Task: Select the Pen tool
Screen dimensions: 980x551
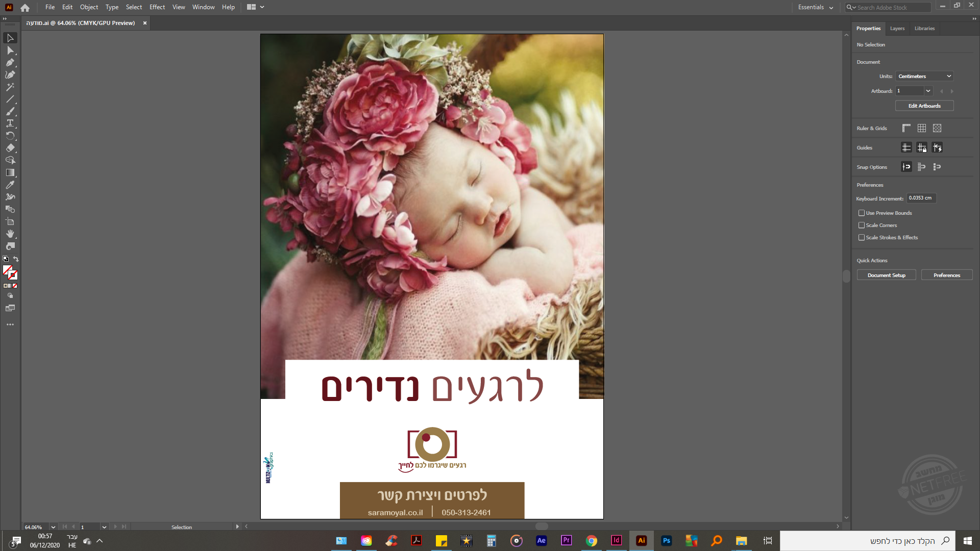Action: tap(10, 63)
